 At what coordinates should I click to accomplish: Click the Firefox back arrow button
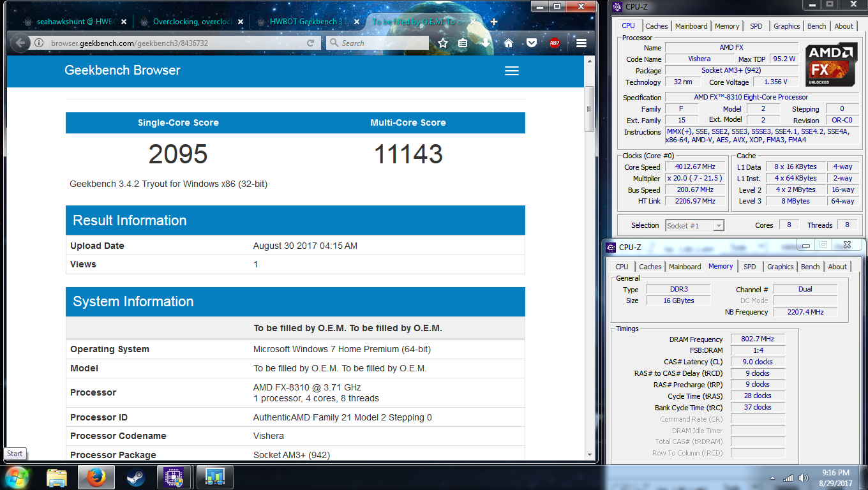tap(20, 43)
